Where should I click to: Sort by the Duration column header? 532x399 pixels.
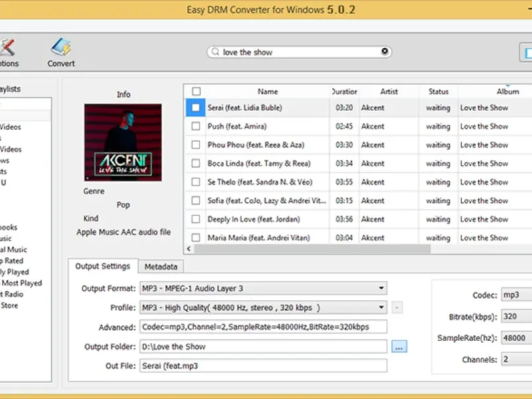pos(344,92)
